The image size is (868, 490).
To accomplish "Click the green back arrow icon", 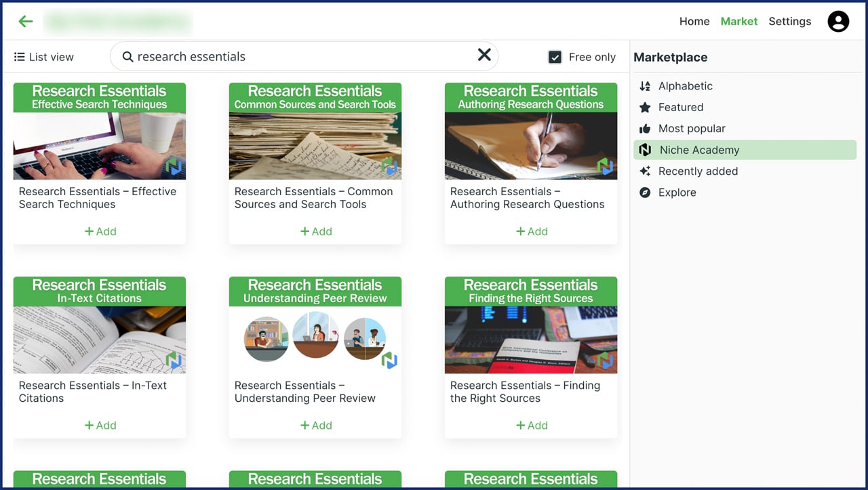I will (26, 22).
